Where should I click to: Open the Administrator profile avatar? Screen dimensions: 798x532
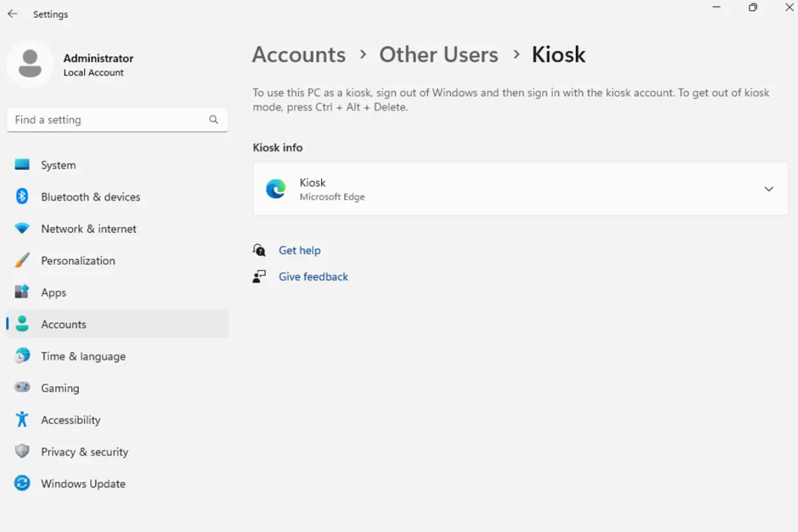[30, 64]
